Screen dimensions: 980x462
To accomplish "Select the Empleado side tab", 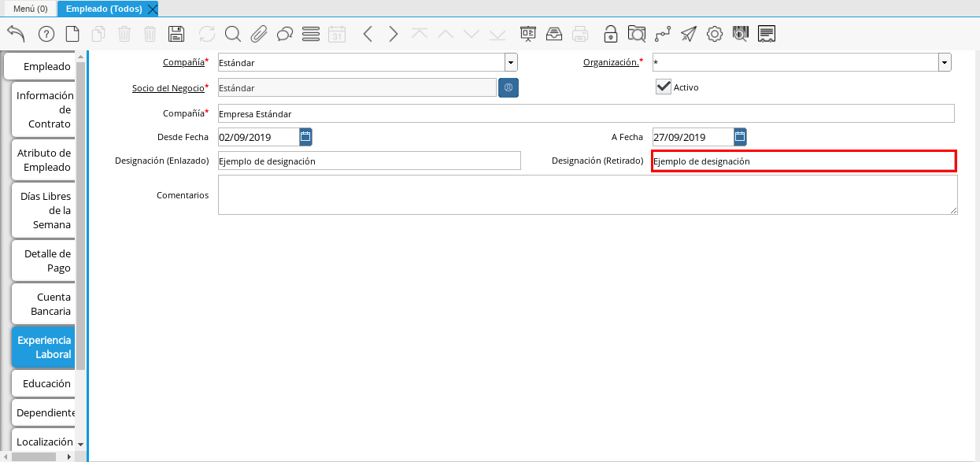I will pyautogui.click(x=39, y=66).
